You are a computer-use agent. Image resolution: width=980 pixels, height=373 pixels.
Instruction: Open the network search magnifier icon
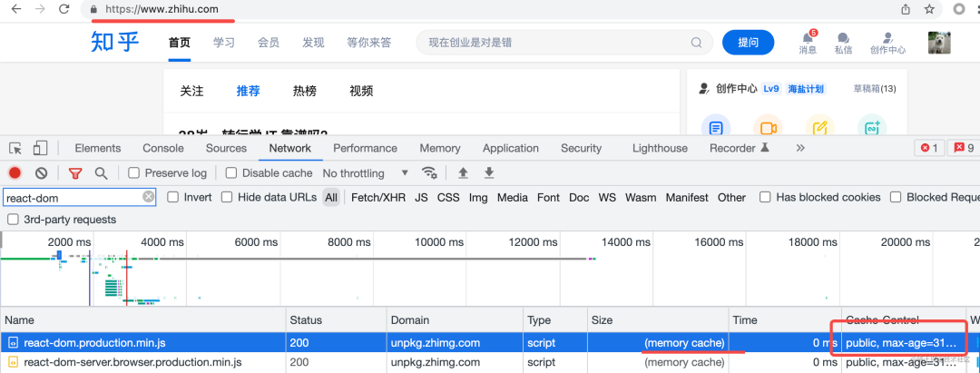pyautogui.click(x=101, y=173)
